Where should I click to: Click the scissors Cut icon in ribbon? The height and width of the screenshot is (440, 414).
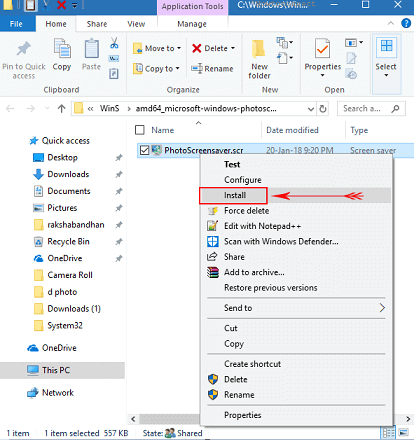[x=114, y=43]
